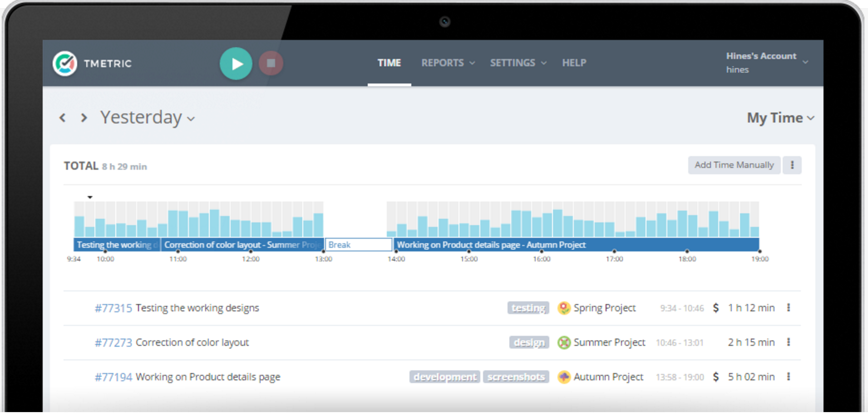868x413 pixels.
Task: Click the duration 1 h 12 min
Action: (751, 308)
